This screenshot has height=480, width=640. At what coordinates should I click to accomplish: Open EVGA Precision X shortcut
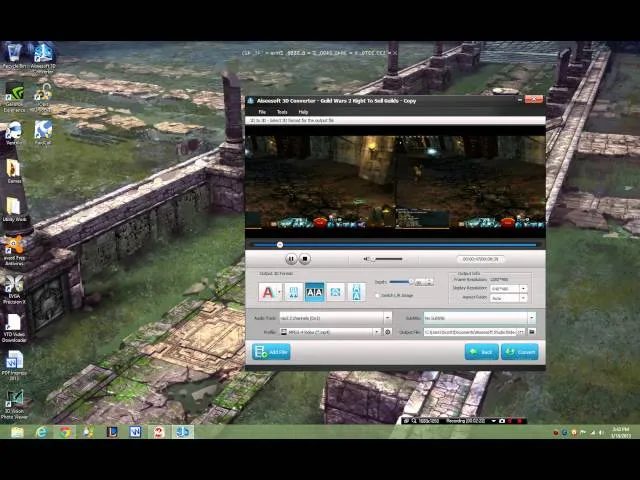[14, 290]
